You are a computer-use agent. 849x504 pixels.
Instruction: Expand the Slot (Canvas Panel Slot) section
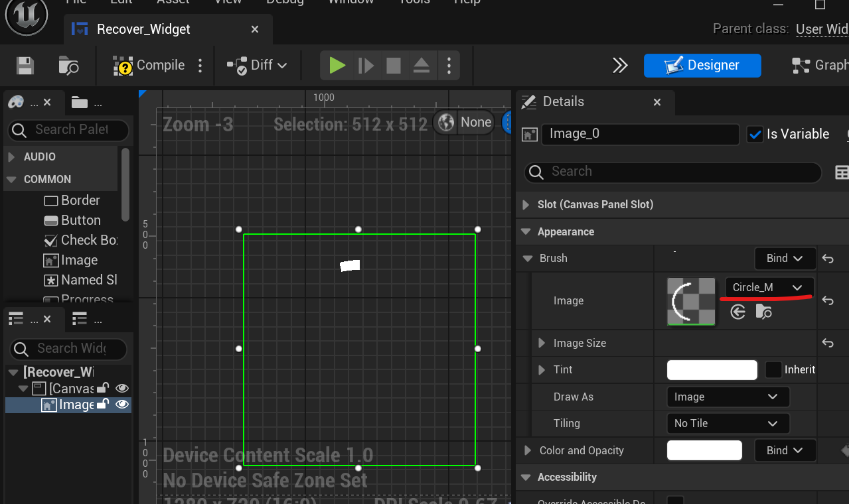[526, 205]
